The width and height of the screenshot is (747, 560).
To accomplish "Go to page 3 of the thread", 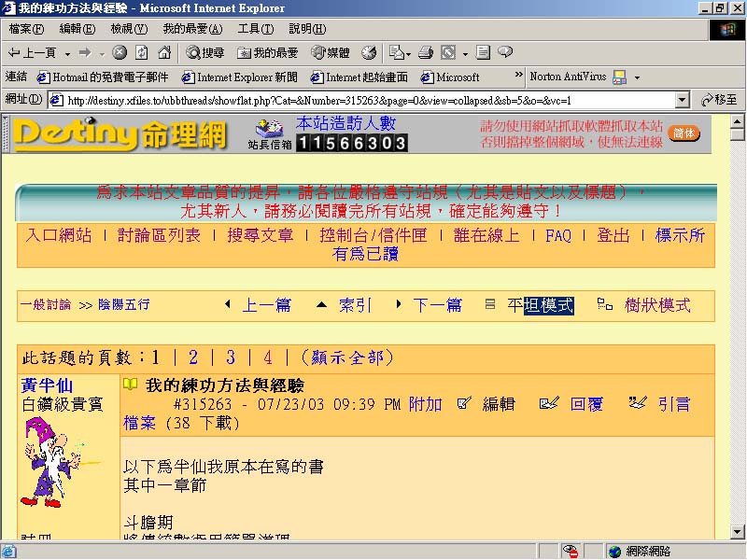I will coord(231,357).
